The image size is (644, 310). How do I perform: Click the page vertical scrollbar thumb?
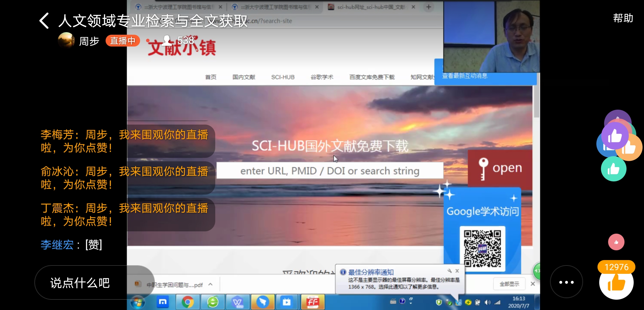(536, 98)
